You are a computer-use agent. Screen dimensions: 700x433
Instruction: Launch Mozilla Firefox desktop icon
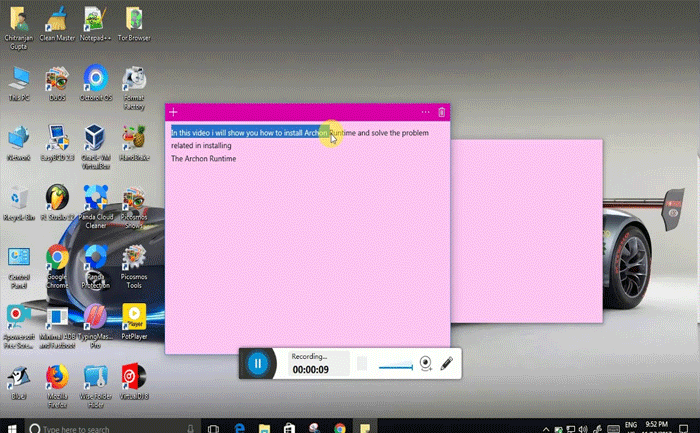click(57, 387)
